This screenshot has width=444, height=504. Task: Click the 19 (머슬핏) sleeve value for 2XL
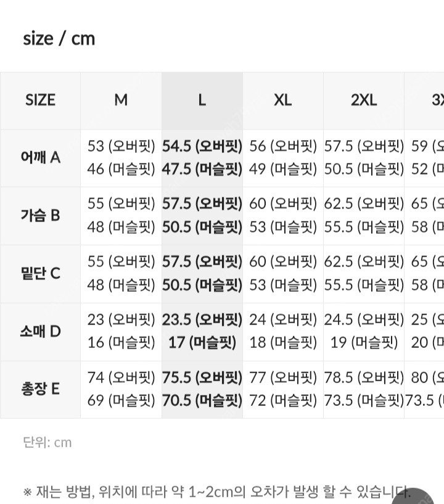click(x=363, y=342)
